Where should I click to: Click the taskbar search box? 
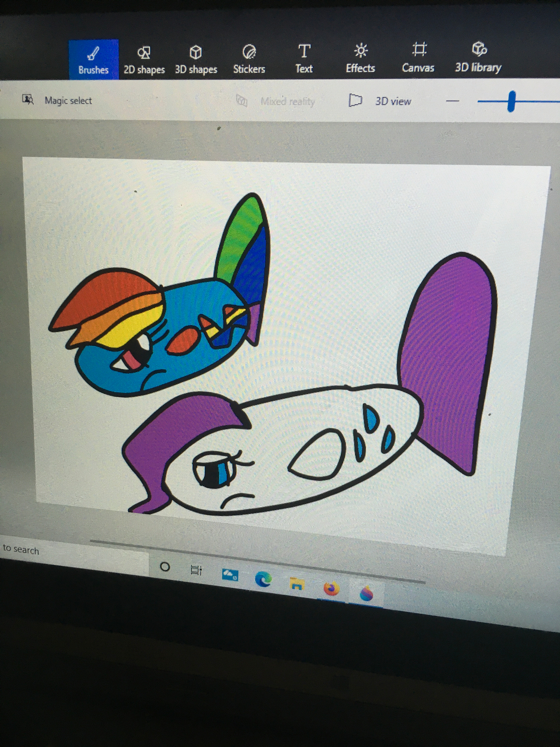click(x=74, y=554)
